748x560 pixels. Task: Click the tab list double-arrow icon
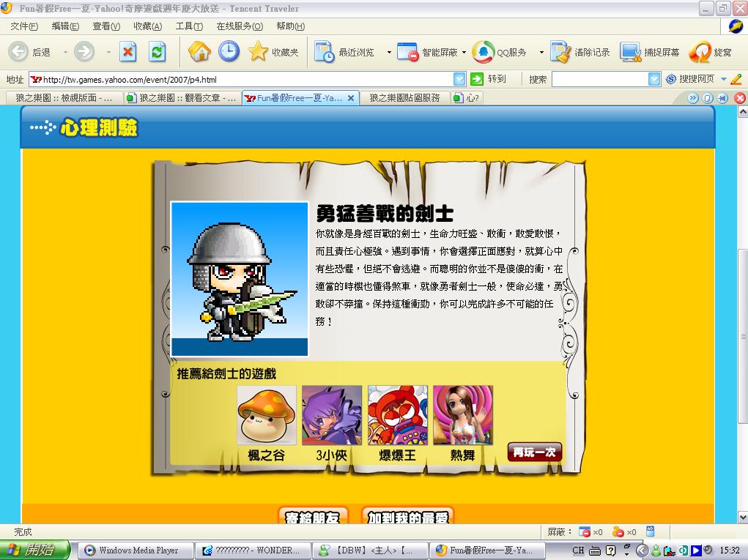pyautogui.click(x=693, y=98)
